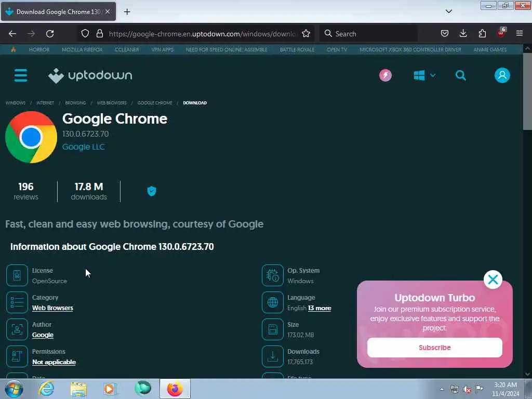Open the VPN Apps top bar link
Viewport: 532px width, 399px height.
pos(163,49)
